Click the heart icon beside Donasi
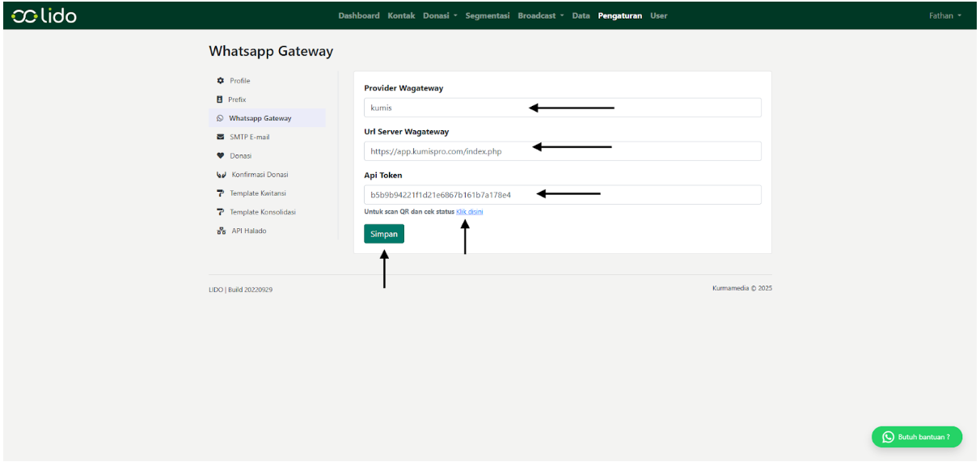Image resolution: width=980 pixels, height=462 pixels. click(220, 155)
